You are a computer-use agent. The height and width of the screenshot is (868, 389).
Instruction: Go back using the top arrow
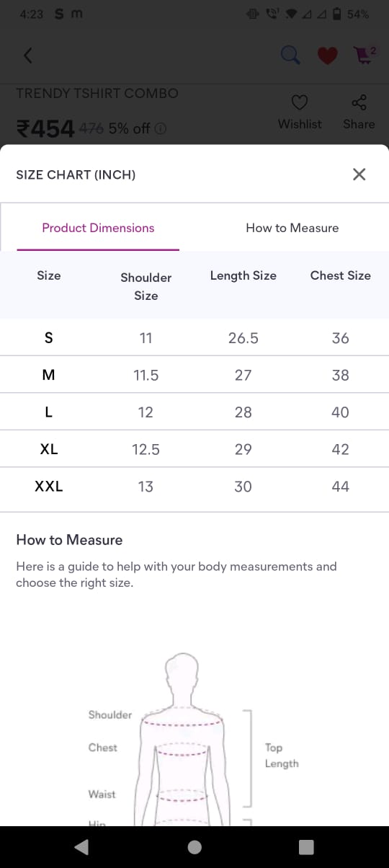point(28,56)
